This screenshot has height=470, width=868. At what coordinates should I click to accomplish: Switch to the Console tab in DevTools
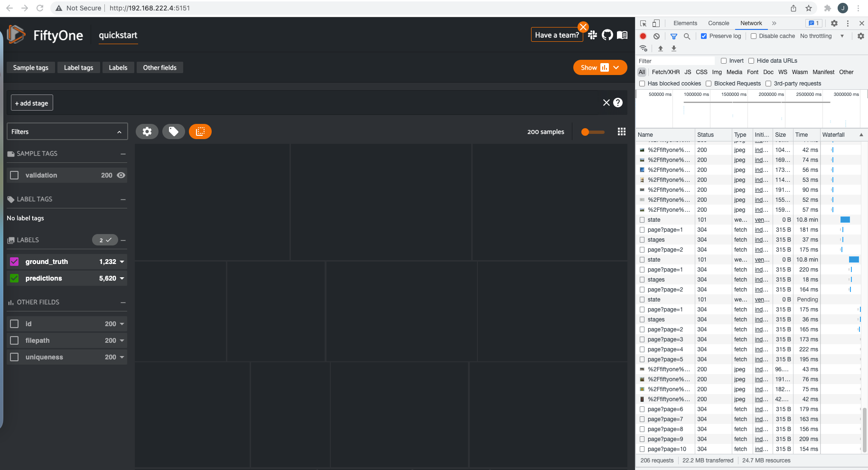point(719,23)
